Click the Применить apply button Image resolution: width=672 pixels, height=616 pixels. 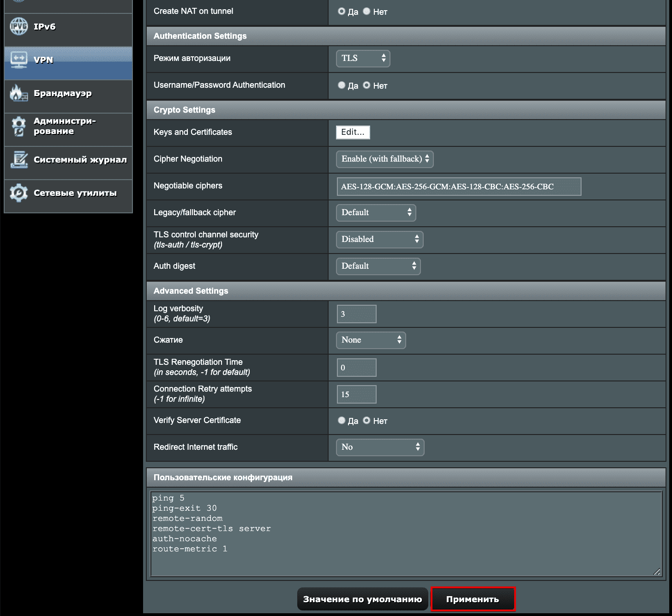[472, 599]
